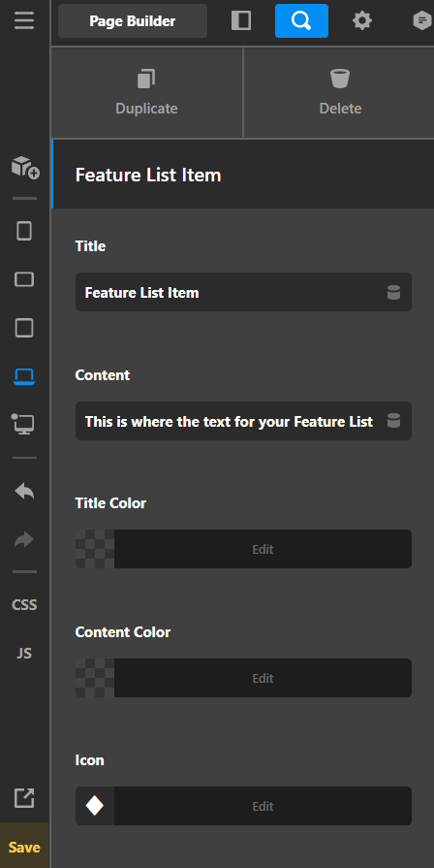Image resolution: width=434 pixels, height=868 pixels.
Task: Open settings gear in top bar
Action: click(362, 21)
